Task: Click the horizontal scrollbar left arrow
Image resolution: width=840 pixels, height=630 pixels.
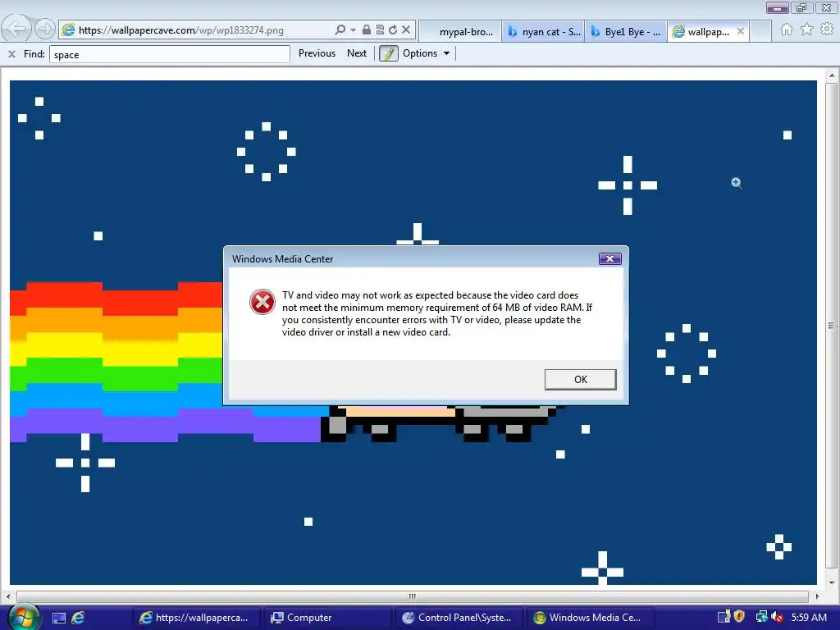Action: click(8, 596)
